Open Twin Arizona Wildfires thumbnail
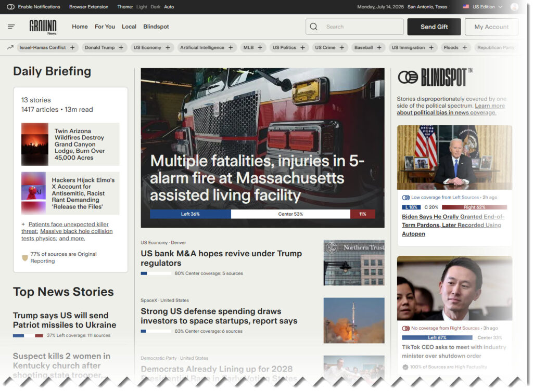The height and width of the screenshot is (392, 533). tap(35, 144)
